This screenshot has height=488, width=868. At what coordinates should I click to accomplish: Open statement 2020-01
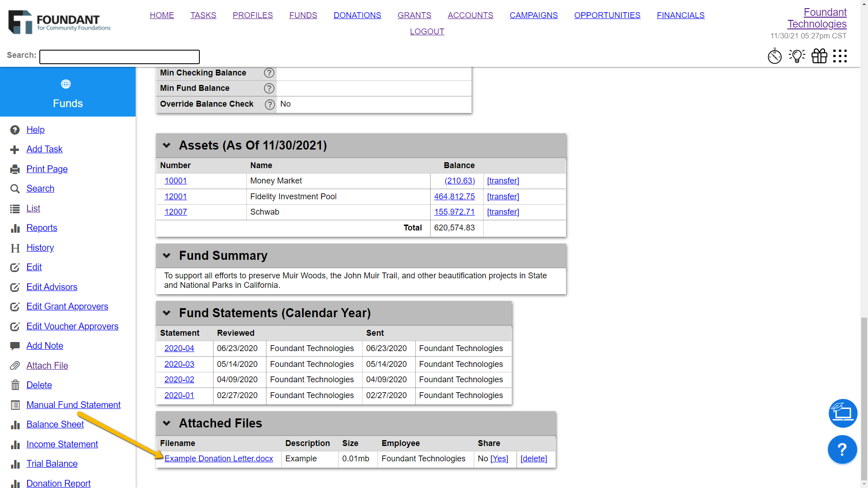(x=179, y=395)
